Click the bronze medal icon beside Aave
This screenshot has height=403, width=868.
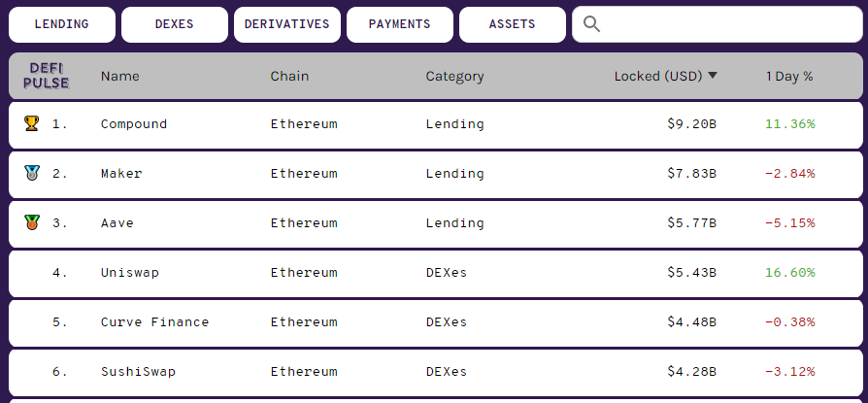(31, 222)
